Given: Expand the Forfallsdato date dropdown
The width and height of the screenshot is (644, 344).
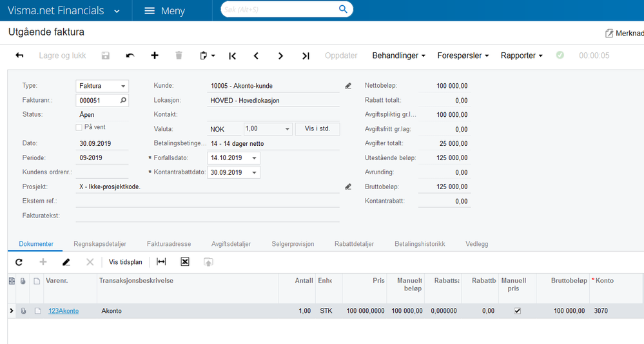Looking at the screenshot, I should pyautogui.click(x=254, y=158).
